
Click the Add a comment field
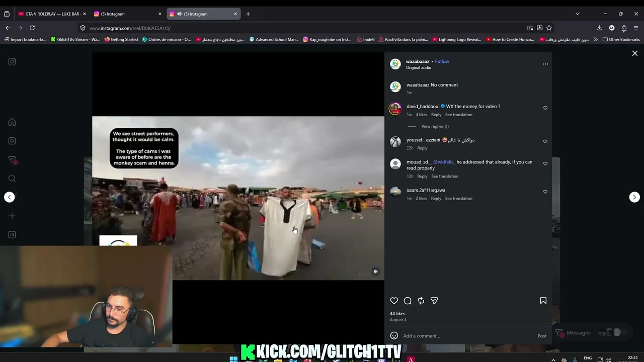tap(468, 336)
